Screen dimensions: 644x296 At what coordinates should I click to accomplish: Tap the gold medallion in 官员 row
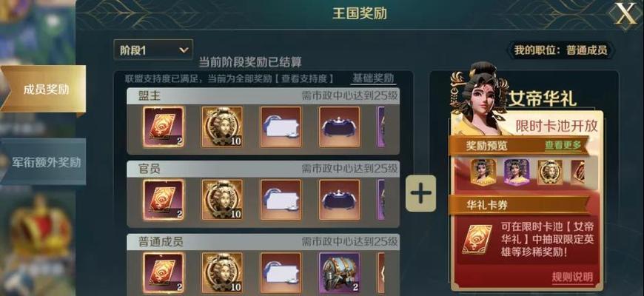[222, 200]
